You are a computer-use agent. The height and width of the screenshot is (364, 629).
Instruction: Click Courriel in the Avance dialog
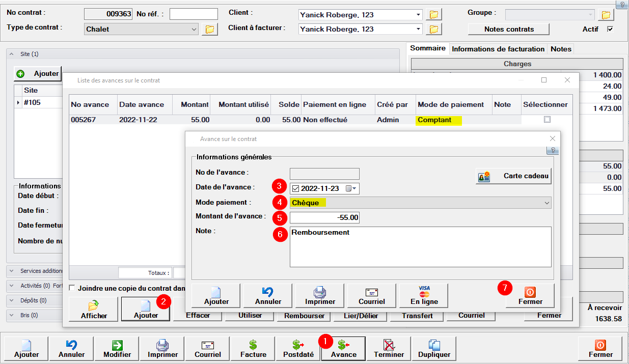[x=372, y=295]
